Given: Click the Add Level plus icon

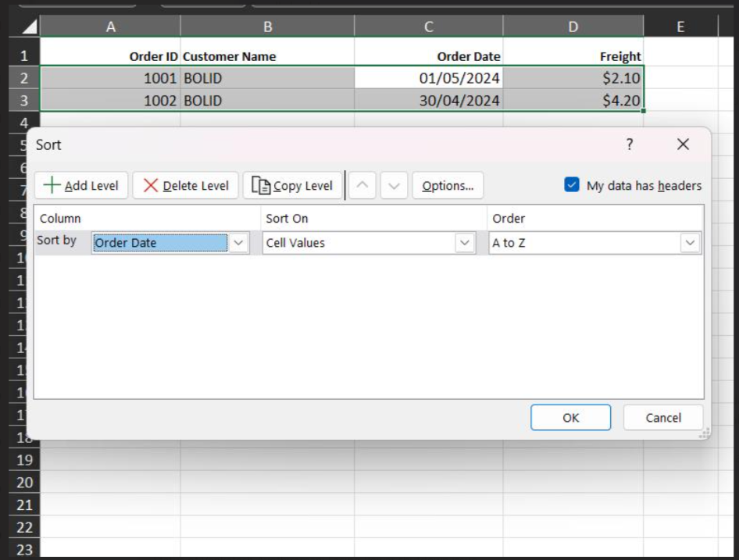Looking at the screenshot, I should tap(52, 185).
